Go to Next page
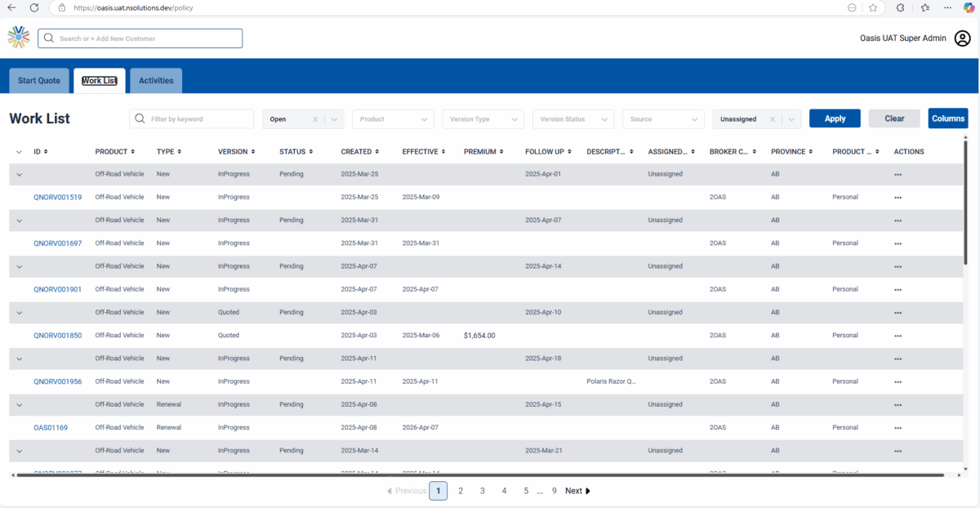 point(577,491)
